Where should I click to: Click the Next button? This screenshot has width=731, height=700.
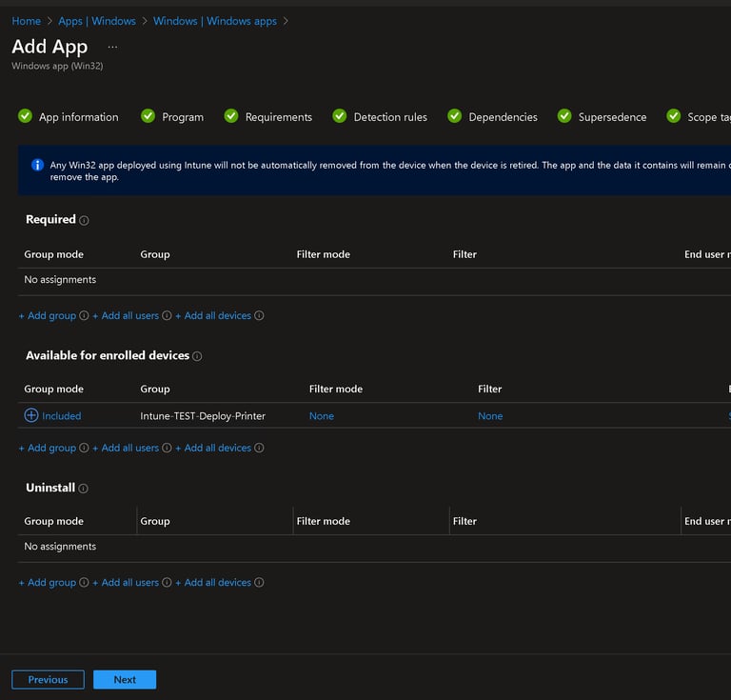(125, 679)
